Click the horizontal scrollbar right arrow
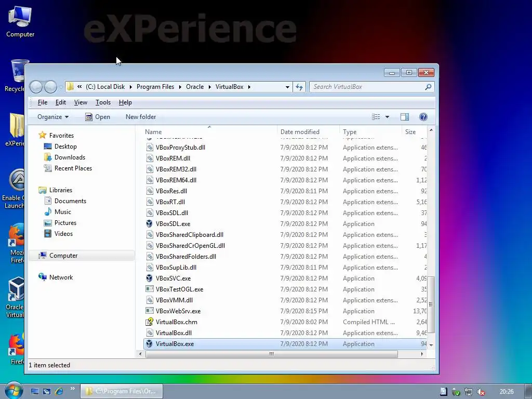 pyautogui.click(x=422, y=354)
